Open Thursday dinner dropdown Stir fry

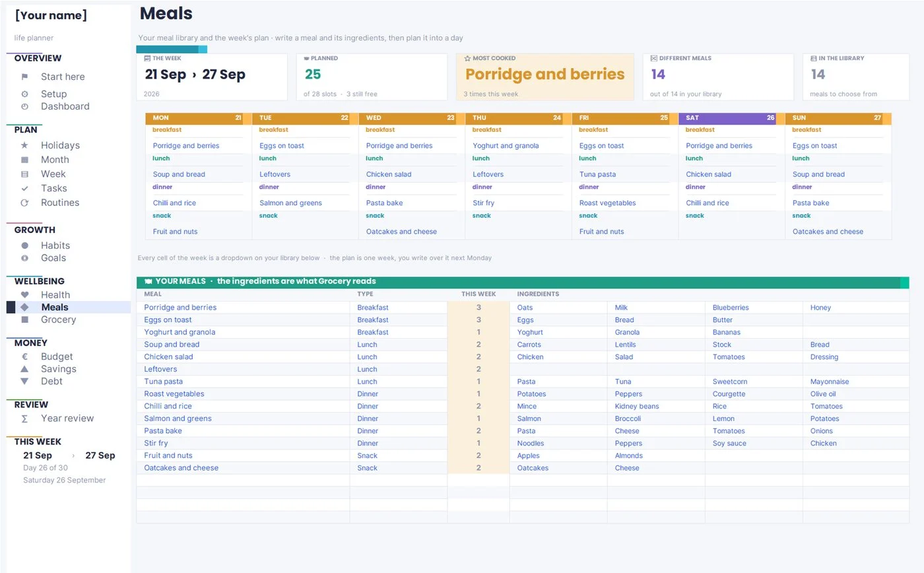(518, 203)
